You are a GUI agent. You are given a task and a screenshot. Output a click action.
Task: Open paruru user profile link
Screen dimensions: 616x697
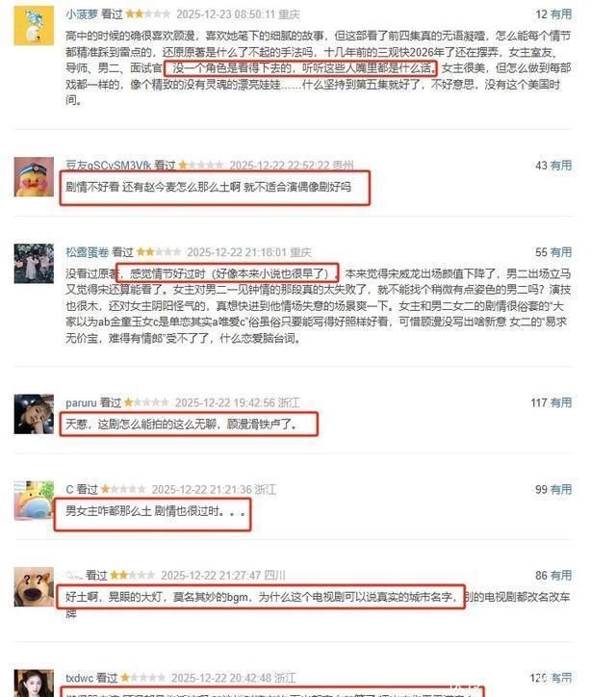81,402
